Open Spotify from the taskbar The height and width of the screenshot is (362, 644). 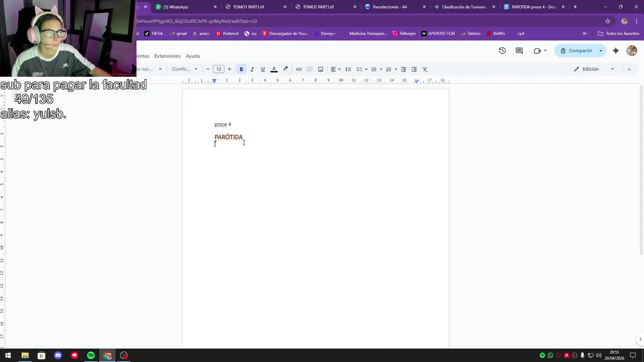coord(91,355)
